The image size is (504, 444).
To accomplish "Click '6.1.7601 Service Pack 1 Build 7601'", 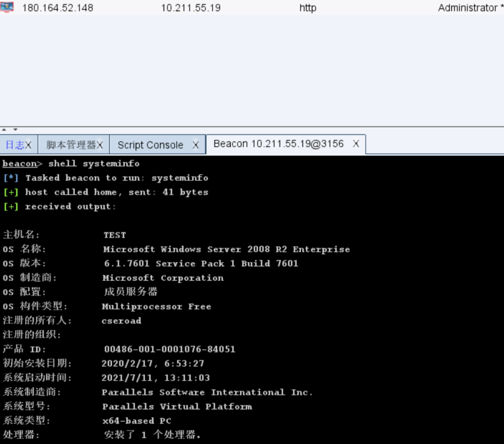I will [x=201, y=263].
